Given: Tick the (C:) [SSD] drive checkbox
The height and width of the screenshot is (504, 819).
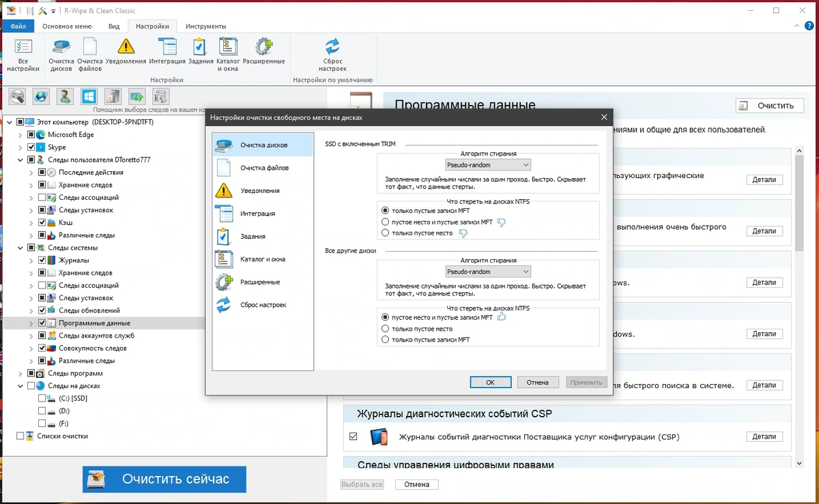Looking at the screenshot, I should pyautogui.click(x=42, y=398).
